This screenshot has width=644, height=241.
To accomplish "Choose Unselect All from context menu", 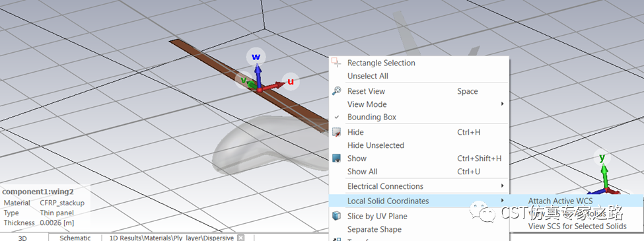I will click(x=368, y=76).
